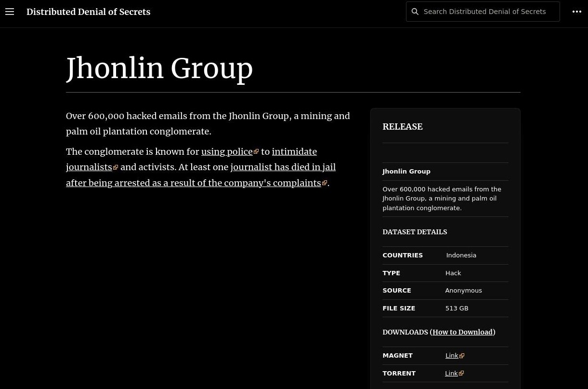Select the infobox description about plantation conglomerate
Screen dimensions: 588x389
[x=442, y=199]
